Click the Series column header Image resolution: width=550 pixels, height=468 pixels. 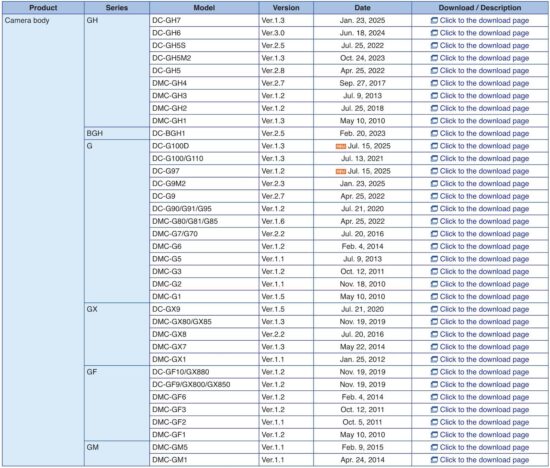(117, 8)
